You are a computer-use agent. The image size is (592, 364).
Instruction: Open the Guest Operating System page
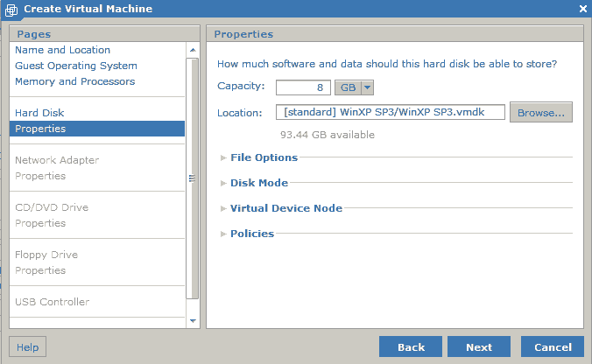(x=76, y=66)
